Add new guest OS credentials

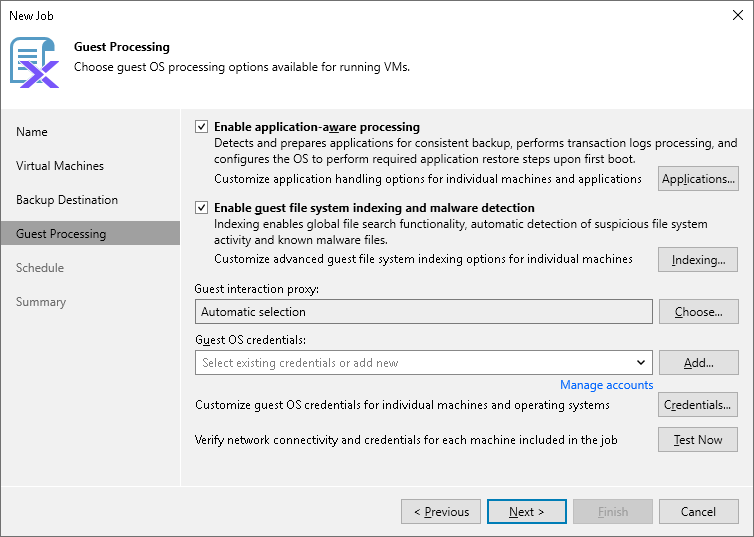click(698, 363)
